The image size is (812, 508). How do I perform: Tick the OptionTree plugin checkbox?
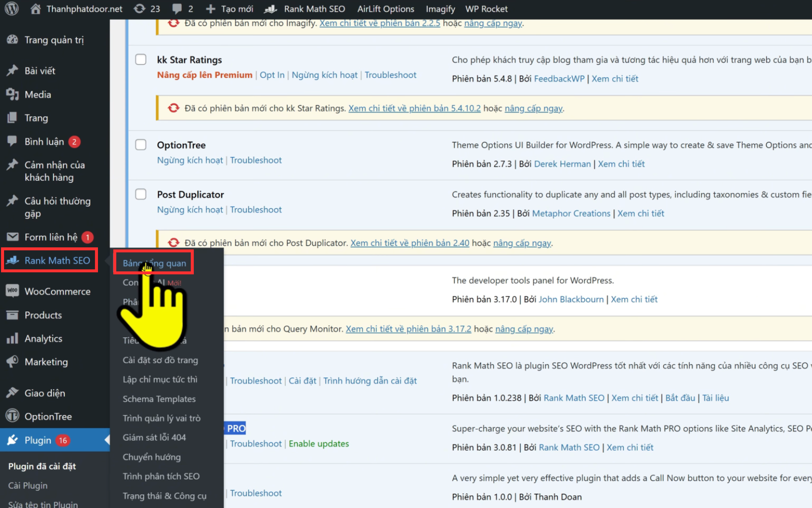point(141,145)
